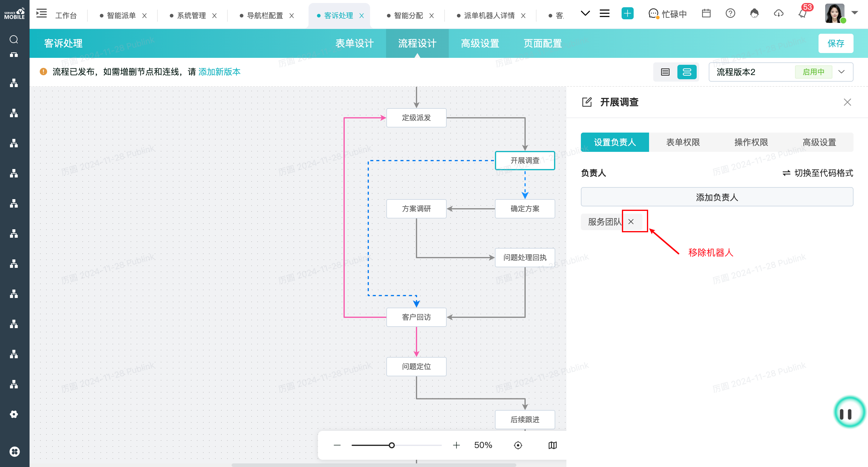
Task: Open notifications bell with 53 badge
Action: pyautogui.click(x=803, y=14)
